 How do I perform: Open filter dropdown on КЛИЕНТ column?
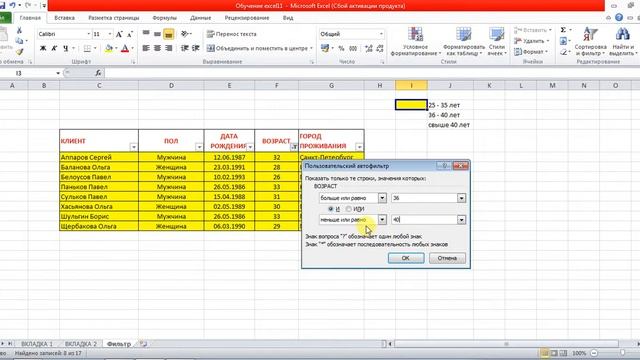click(x=133, y=147)
